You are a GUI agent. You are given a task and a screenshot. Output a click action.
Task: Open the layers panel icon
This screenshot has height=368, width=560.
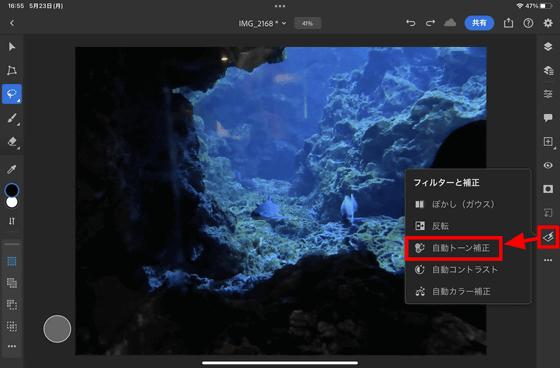[x=548, y=46]
